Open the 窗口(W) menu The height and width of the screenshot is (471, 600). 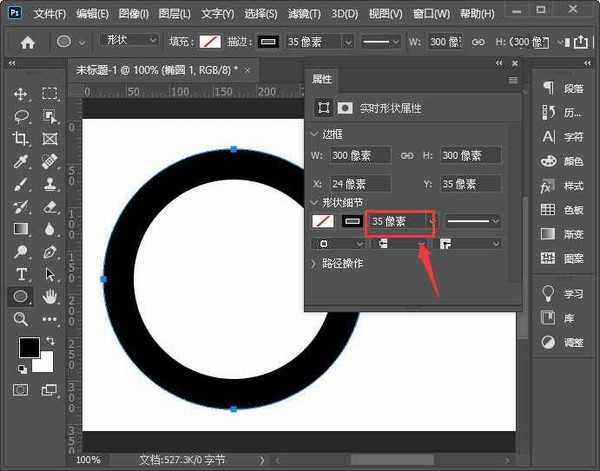click(431, 14)
